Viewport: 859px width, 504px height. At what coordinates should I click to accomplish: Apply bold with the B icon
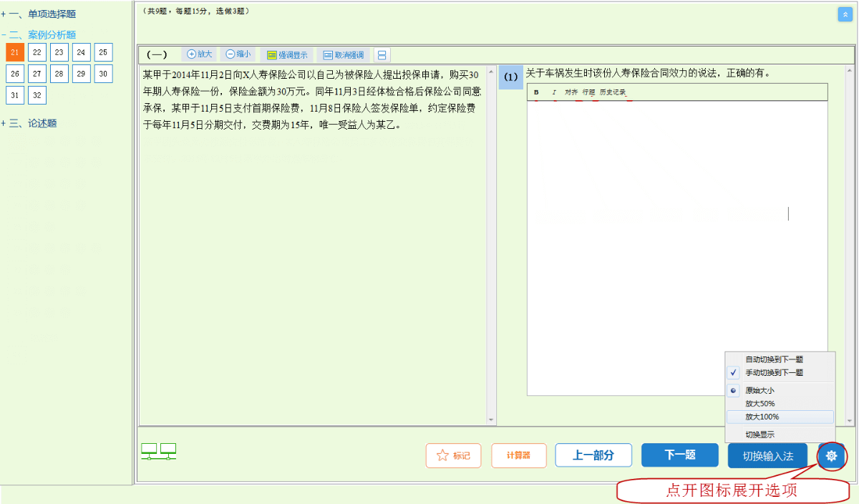click(536, 93)
